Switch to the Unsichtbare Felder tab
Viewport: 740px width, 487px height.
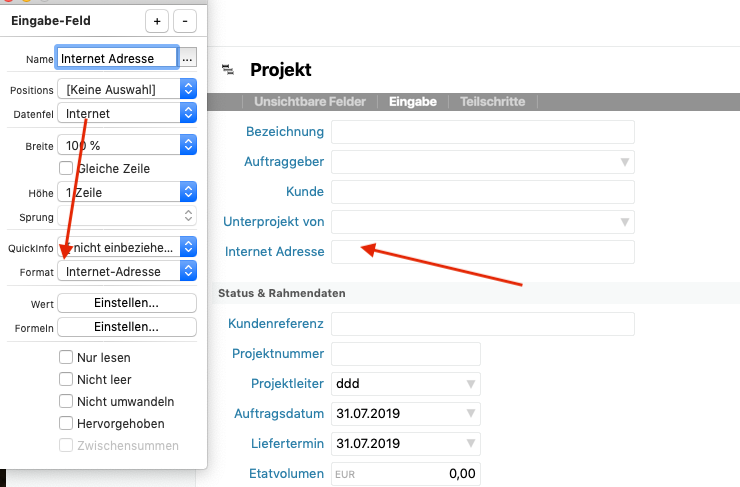click(x=310, y=102)
